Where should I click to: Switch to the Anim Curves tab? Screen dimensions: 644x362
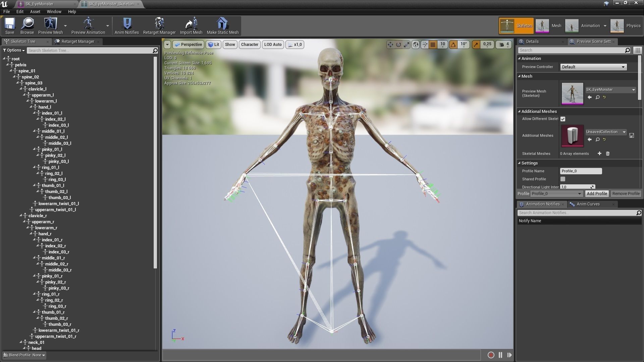point(588,204)
